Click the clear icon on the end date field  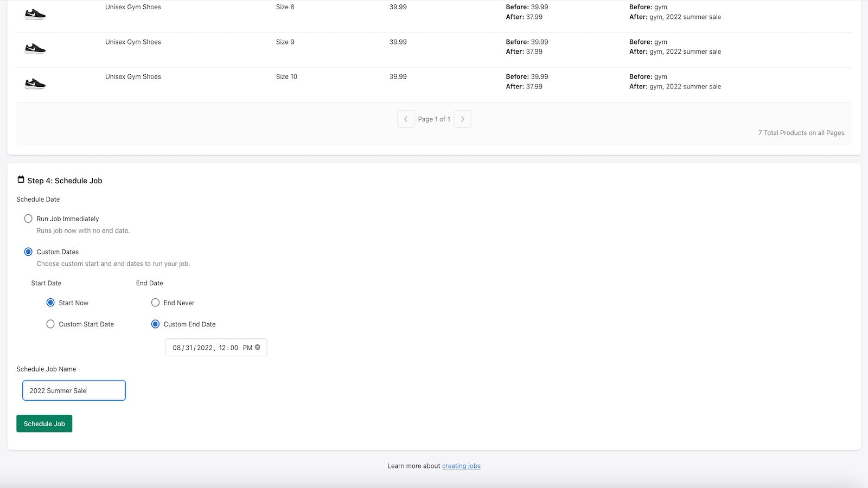coord(258,348)
